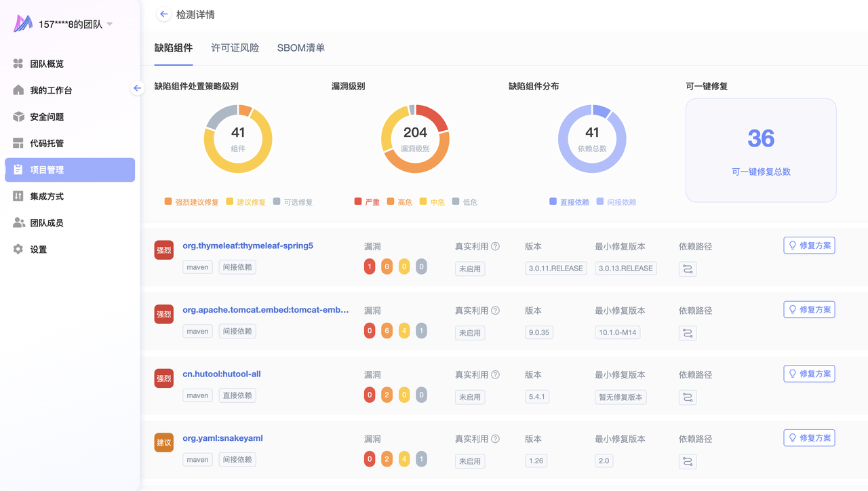The image size is (868, 491).
Task: Open 安全问题 from the sidebar
Action: tap(46, 117)
